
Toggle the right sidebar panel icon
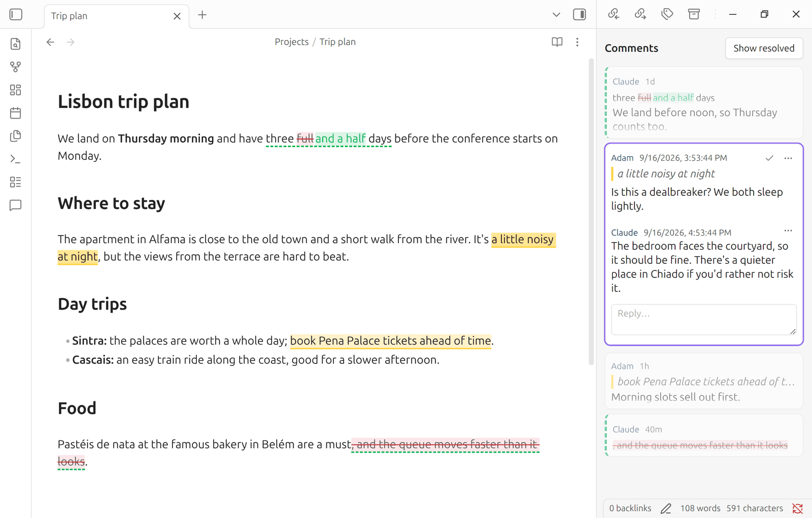coord(580,14)
